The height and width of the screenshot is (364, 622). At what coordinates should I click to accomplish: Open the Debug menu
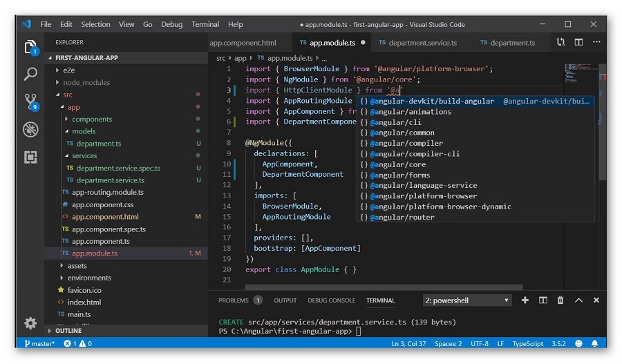click(x=172, y=24)
